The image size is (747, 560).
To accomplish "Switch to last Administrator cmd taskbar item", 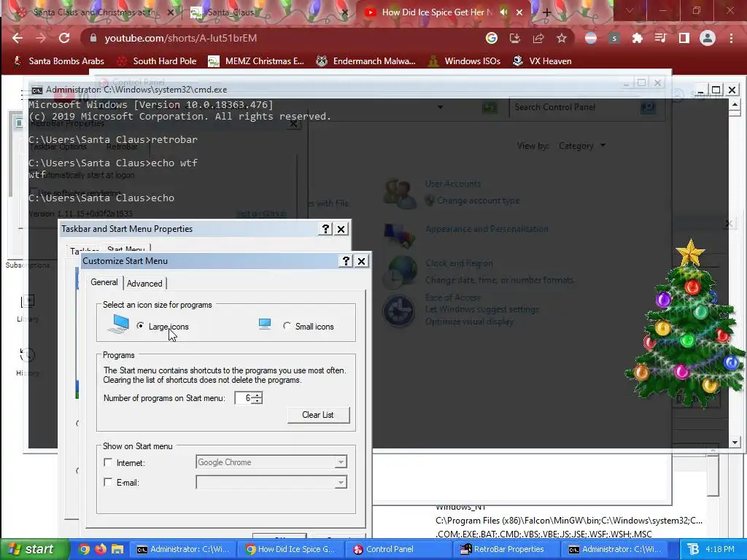I will (614, 549).
